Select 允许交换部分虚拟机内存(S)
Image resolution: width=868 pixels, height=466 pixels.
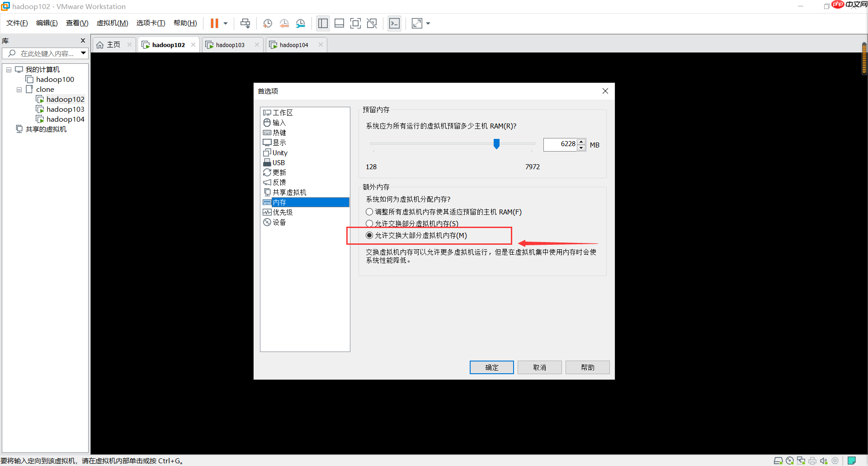click(x=369, y=223)
